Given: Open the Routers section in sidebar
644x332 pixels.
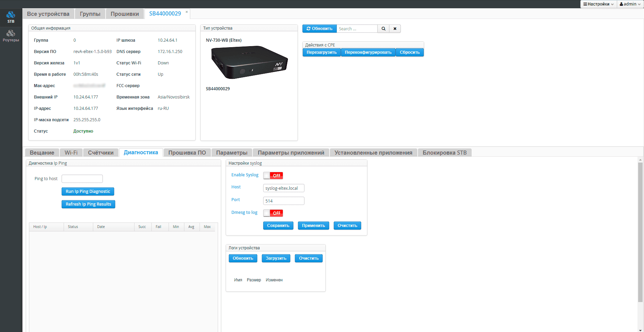Looking at the screenshot, I should [x=11, y=35].
